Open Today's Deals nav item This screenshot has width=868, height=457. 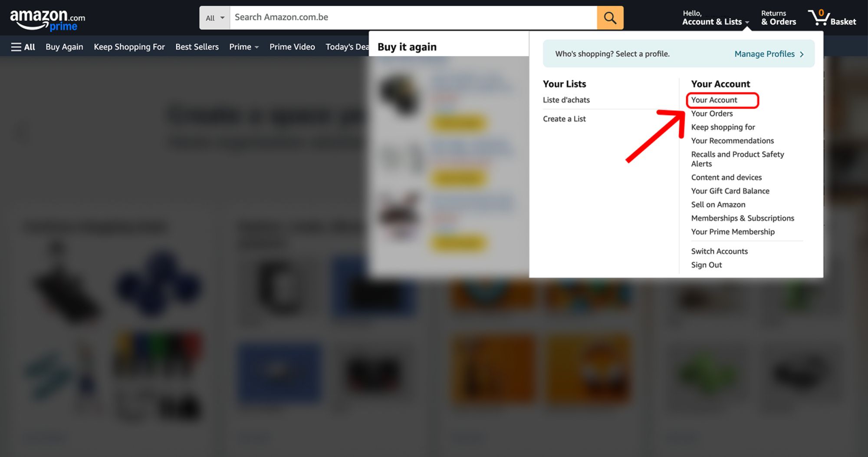click(x=347, y=47)
